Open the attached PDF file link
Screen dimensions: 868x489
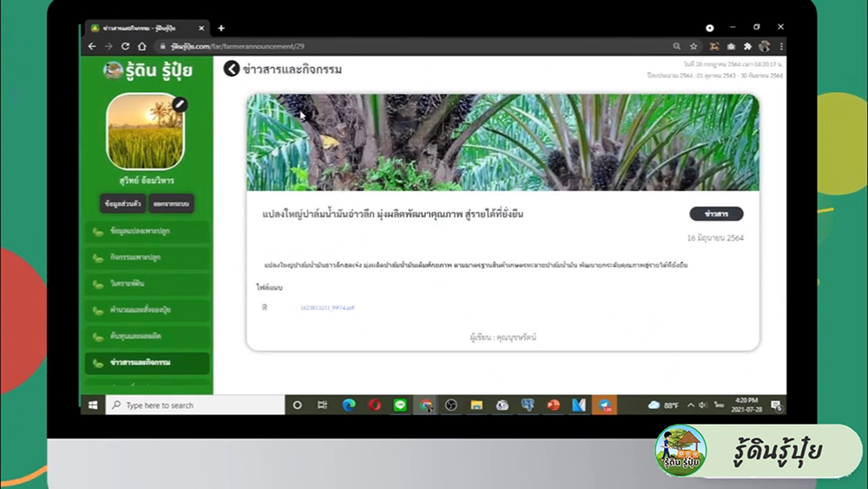[326, 307]
